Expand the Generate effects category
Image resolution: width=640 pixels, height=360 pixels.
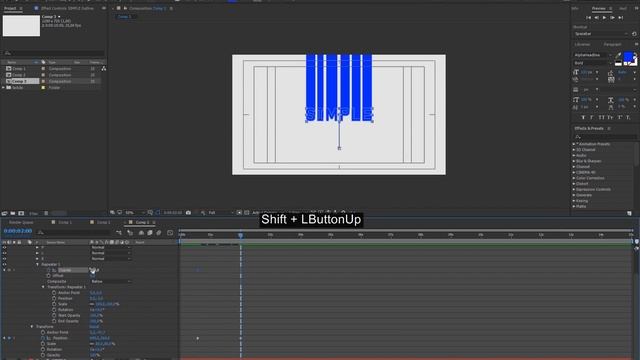click(574, 195)
